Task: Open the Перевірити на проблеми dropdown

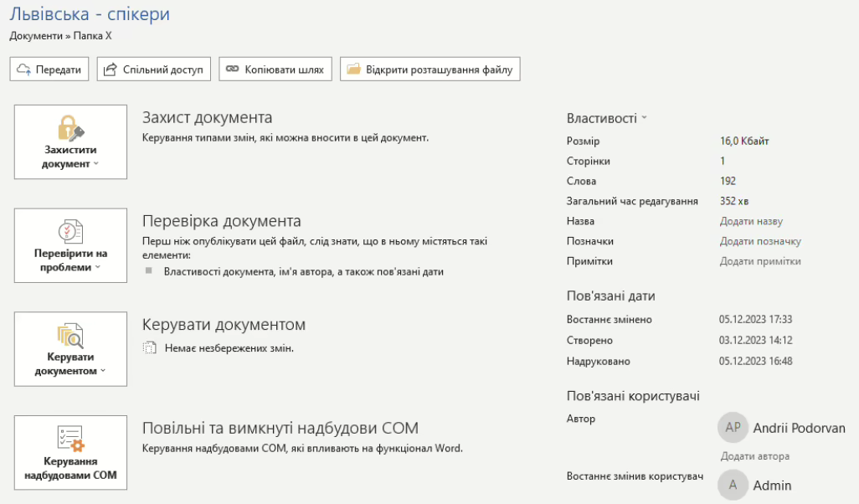Action: coord(70,267)
